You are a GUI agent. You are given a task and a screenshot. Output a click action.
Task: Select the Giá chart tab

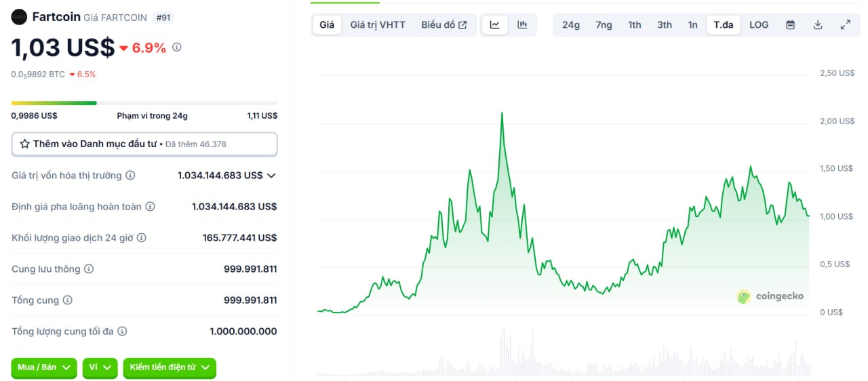click(327, 25)
